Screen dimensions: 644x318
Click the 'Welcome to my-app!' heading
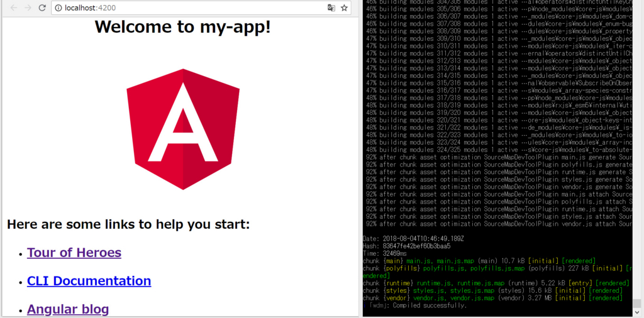pyautogui.click(x=183, y=26)
